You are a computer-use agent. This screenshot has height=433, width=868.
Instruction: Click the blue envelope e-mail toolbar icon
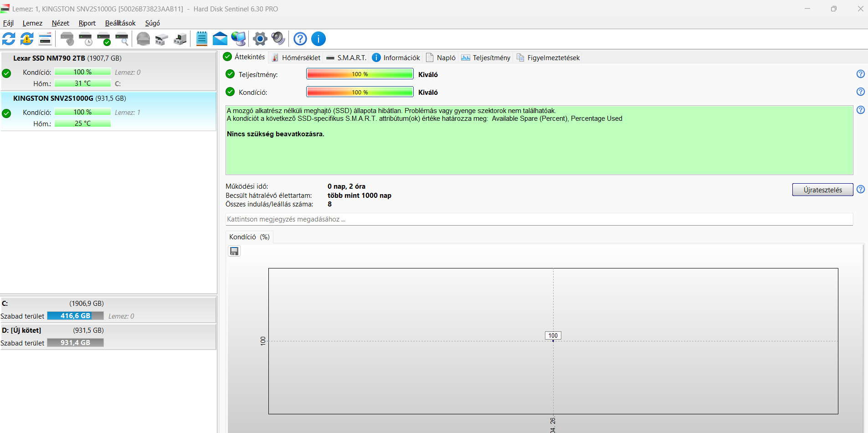point(220,39)
